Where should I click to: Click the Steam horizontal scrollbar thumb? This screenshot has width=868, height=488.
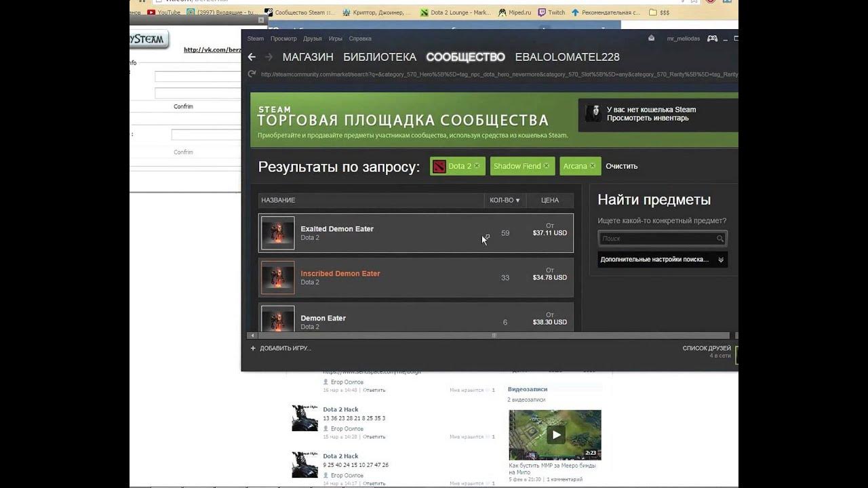(x=494, y=335)
